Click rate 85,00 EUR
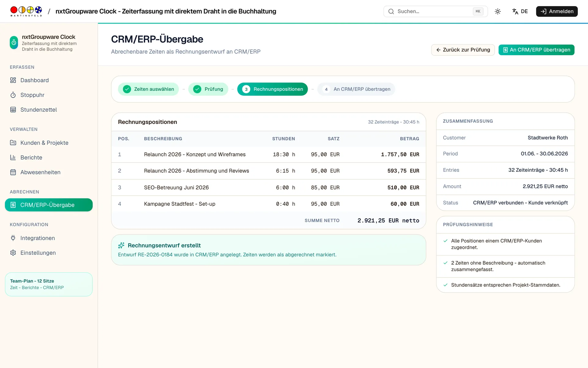 pyautogui.click(x=325, y=187)
